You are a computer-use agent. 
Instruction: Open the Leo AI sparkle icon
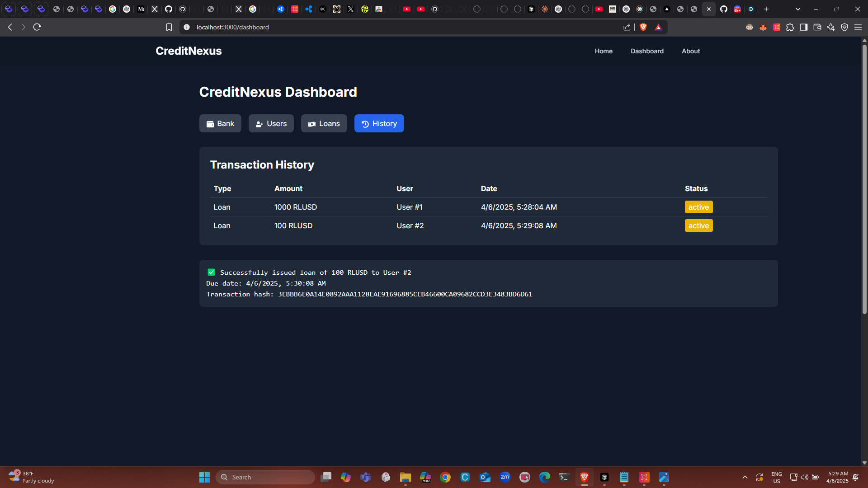(x=831, y=27)
